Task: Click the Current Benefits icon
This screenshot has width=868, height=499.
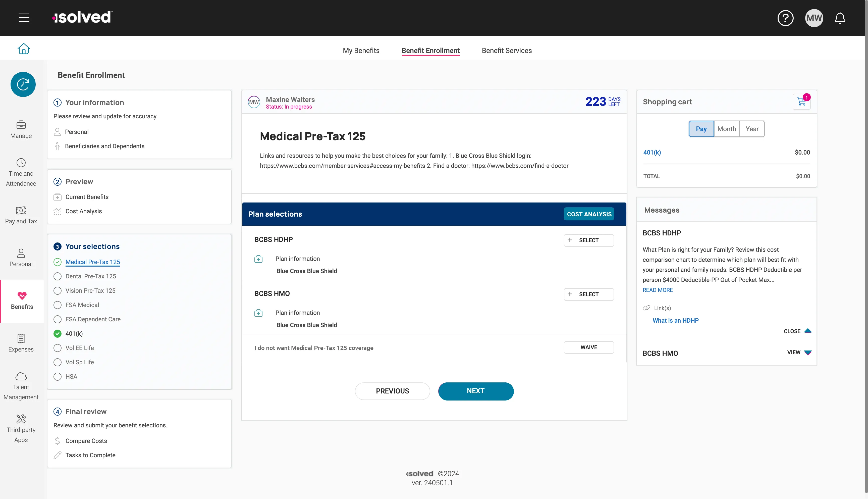Action: 58,197
